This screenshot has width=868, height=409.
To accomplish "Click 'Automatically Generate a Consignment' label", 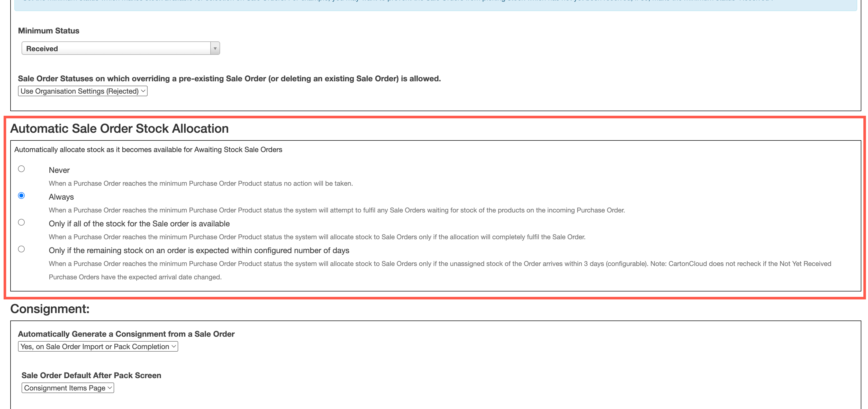I will click(x=126, y=334).
